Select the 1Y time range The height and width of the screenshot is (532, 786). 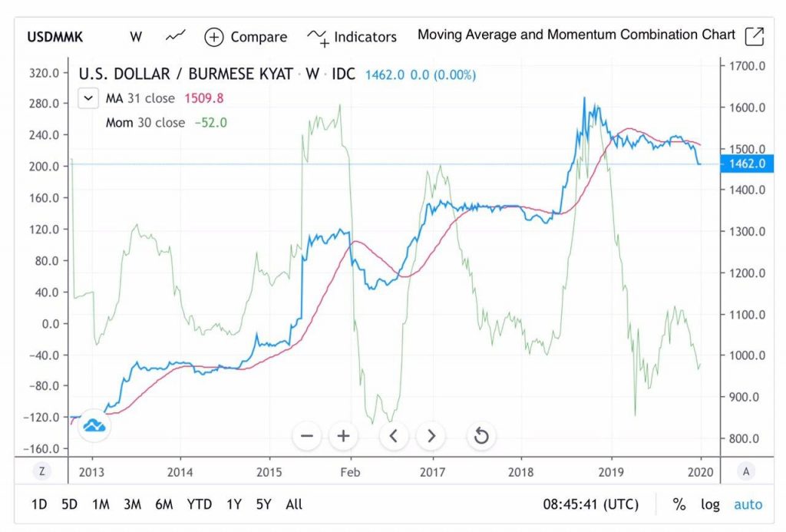234,504
